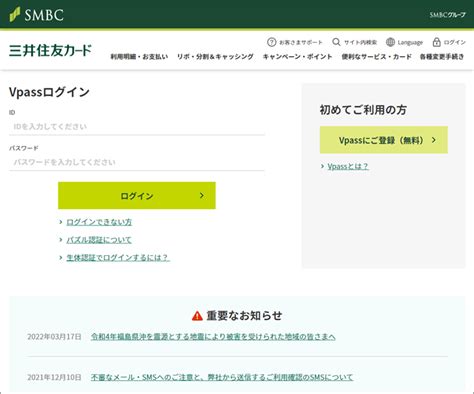474x394 pixels.
Task: Open the キャンペーン・ポイント menu
Action: coord(297,57)
